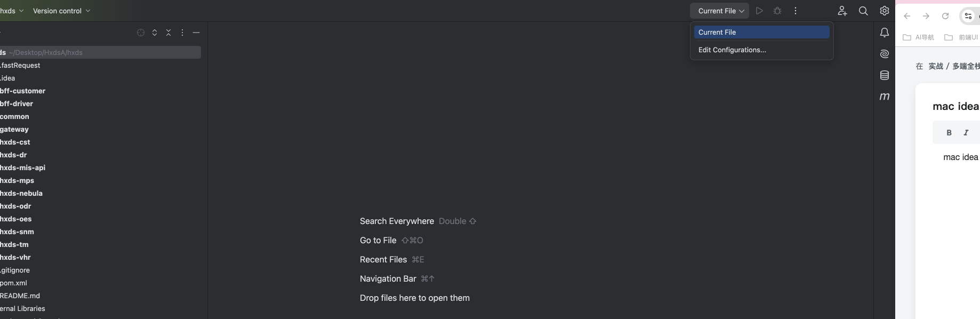Viewport: 980px width, 319px height.
Task: Open the AI Assistant spiral icon
Action: click(x=885, y=54)
